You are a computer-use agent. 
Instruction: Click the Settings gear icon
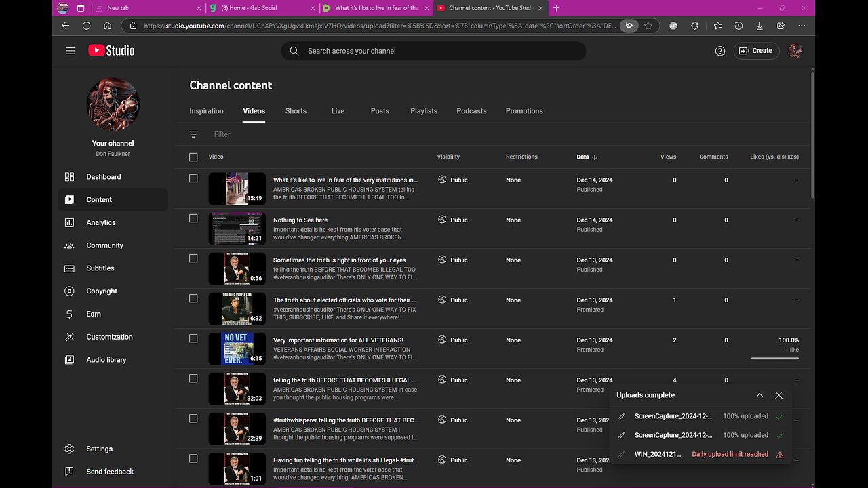click(x=69, y=449)
